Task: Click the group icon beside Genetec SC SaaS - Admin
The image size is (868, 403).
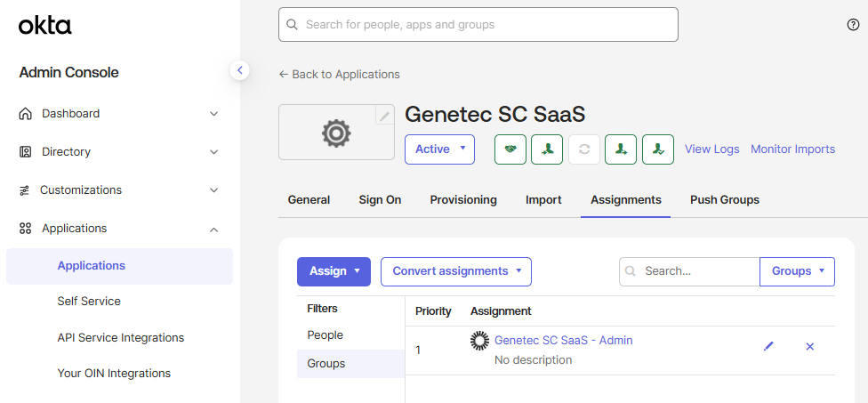Action: click(479, 341)
